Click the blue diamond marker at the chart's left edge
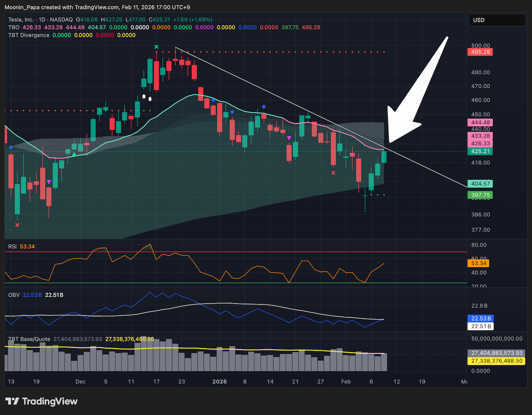The image size is (532, 415). click(10, 147)
